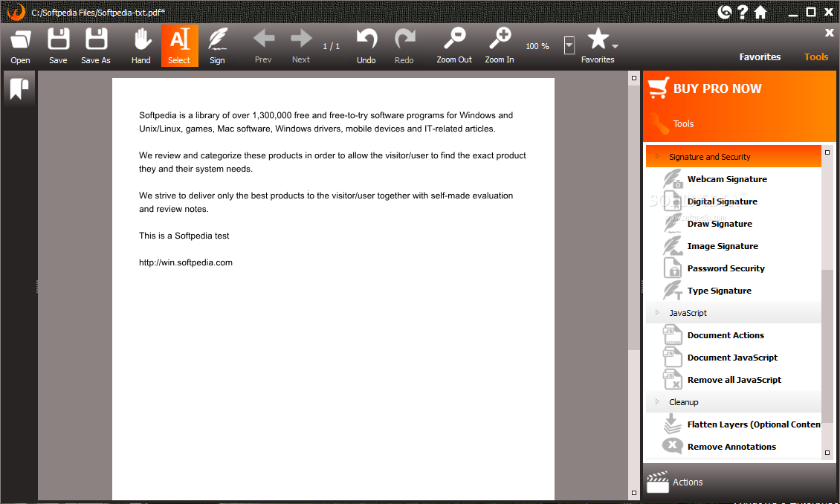
Task: Click the Home icon in title bar
Action: point(760,12)
